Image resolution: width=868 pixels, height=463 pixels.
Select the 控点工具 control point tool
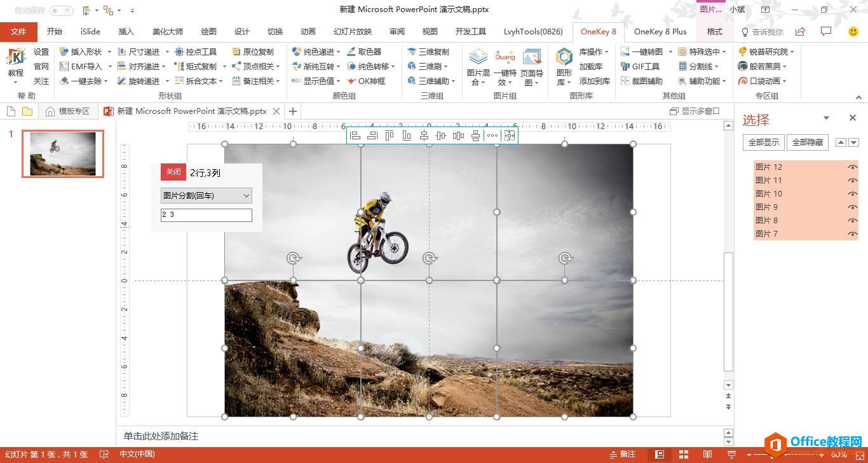coord(195,52)
